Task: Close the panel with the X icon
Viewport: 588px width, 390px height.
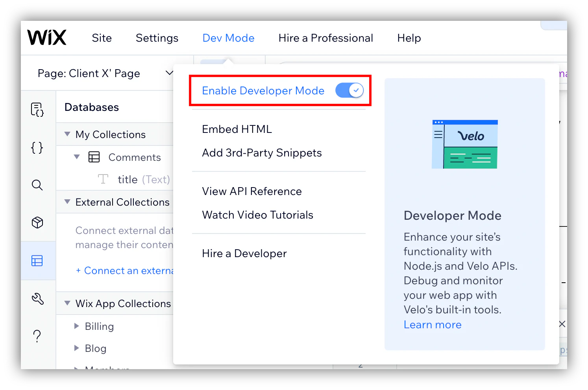Action: (x=562, y=324)
